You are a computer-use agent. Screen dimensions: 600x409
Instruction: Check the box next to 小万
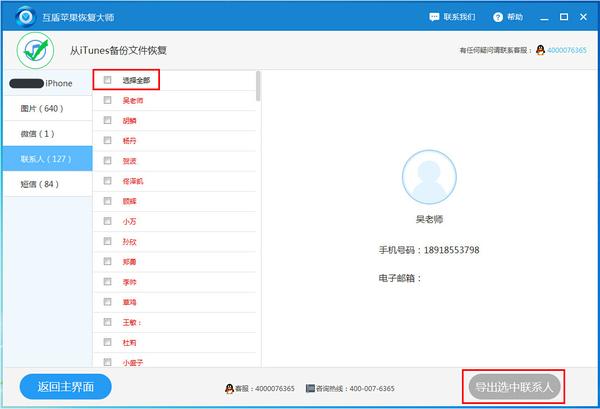coord(108,221)
